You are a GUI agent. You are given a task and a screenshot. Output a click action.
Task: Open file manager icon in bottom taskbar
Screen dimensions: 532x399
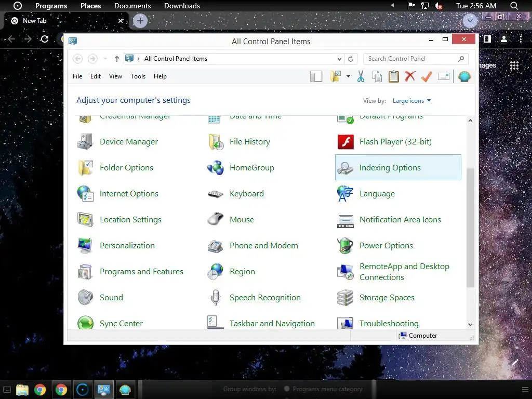tap(22, 390)
